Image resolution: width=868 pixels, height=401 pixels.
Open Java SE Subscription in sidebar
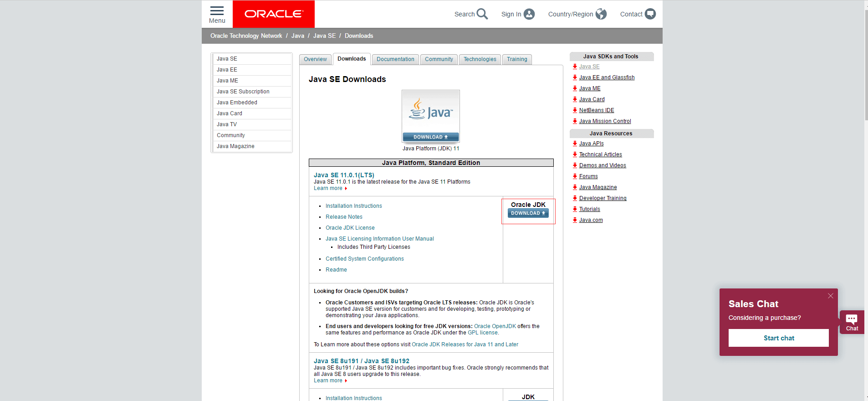tap(252, 92)
